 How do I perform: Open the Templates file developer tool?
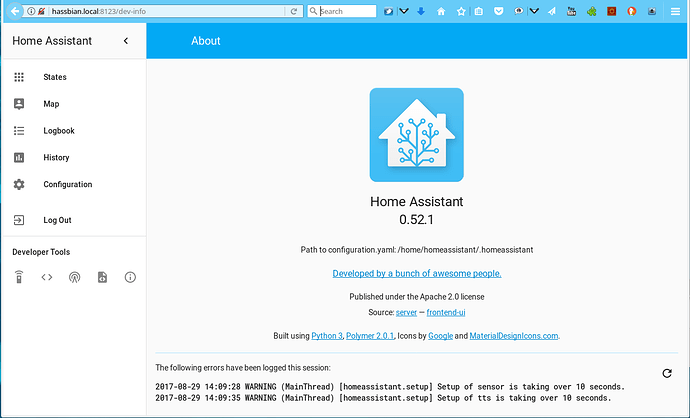[102, 277]
